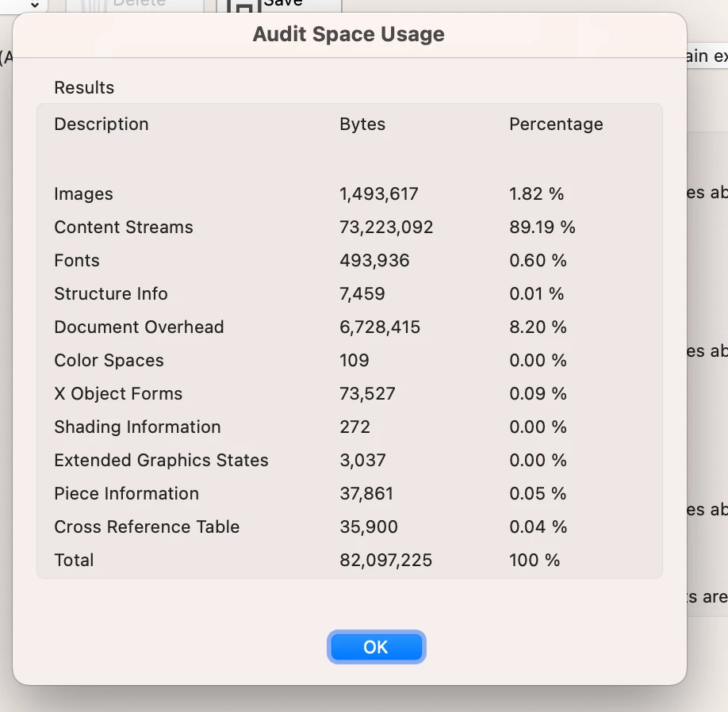Select the X Object Forms row
728x712 pixels.
point(350,393)
